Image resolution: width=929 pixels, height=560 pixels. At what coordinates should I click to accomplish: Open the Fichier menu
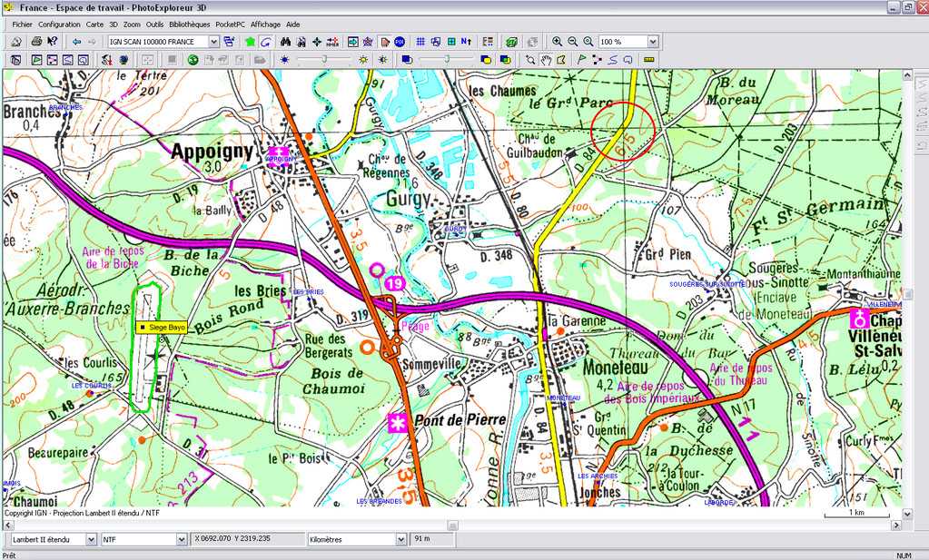22,25
